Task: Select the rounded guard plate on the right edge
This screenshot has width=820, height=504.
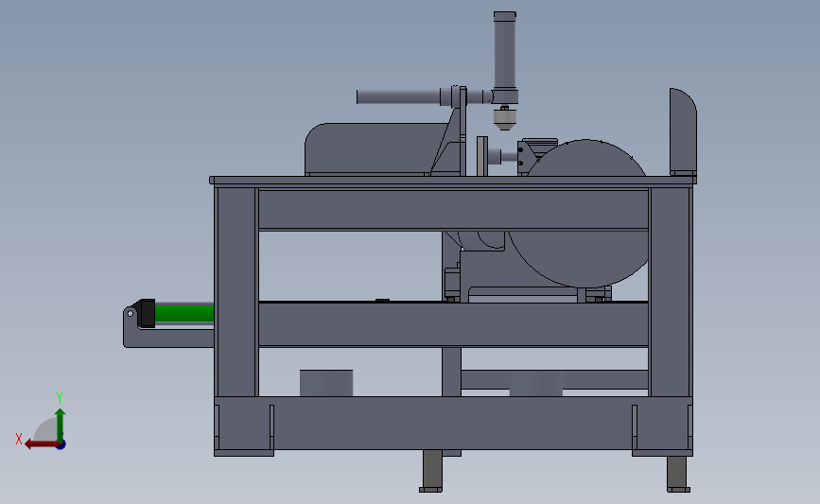Action: click(683, 130)
